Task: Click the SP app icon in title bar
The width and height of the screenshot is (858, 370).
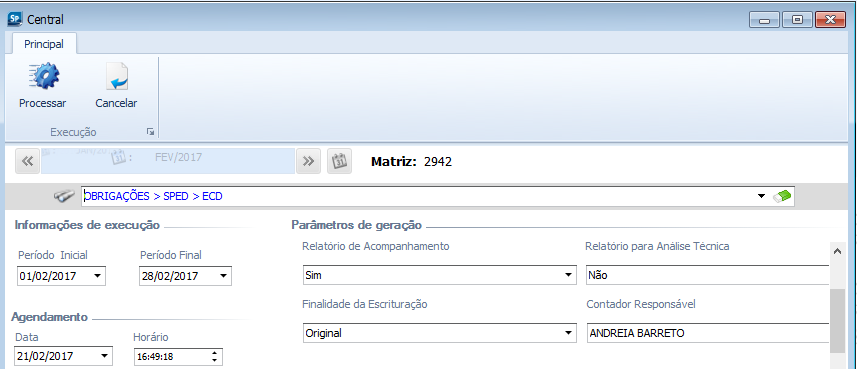Action: (15, 20)
